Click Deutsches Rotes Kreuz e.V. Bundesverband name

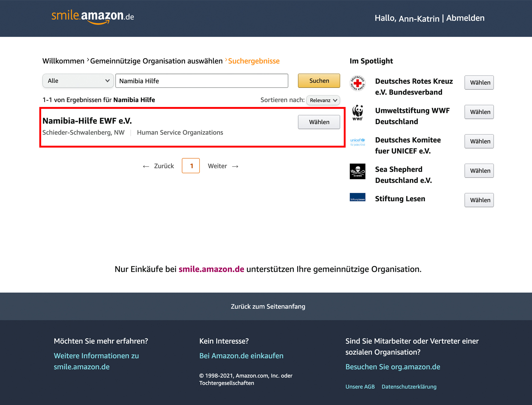414,87
